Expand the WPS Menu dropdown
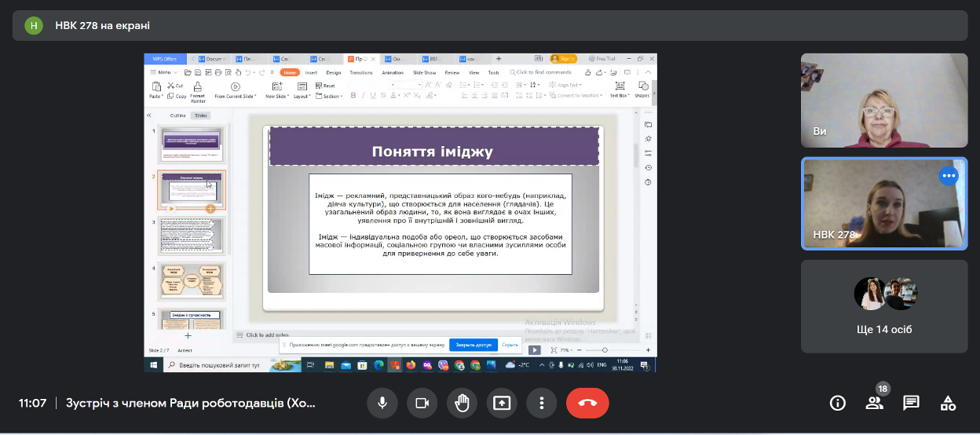The image size is (980, 435). [163, 72]
